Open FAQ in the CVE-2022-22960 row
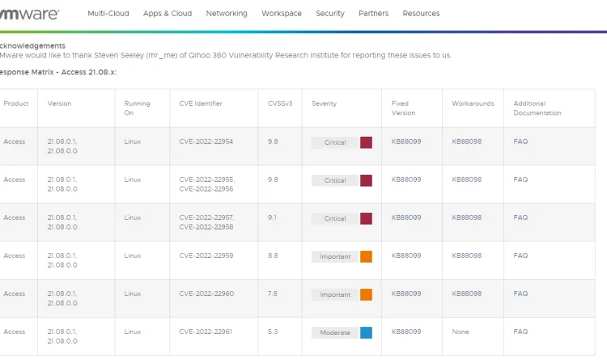This screenshot has width=607, height=364. [520, 294]
